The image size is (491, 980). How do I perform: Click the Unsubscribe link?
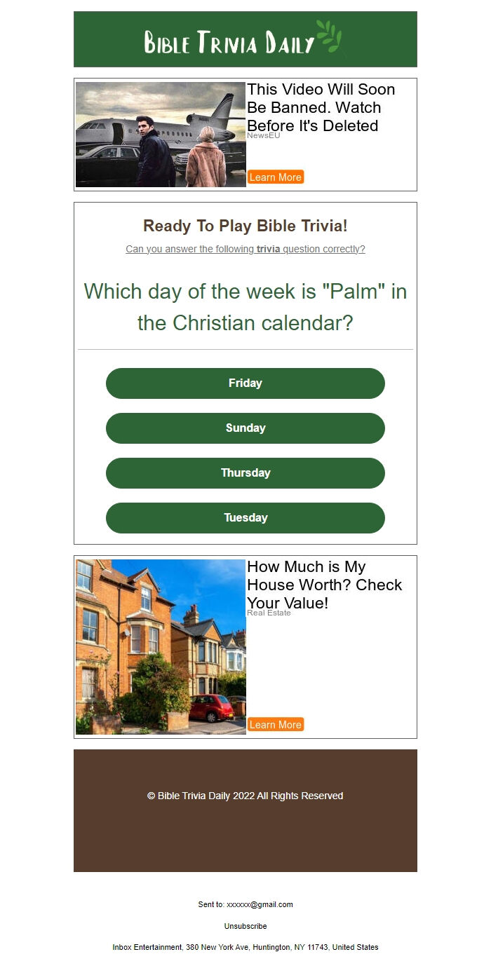coord(245,926)
